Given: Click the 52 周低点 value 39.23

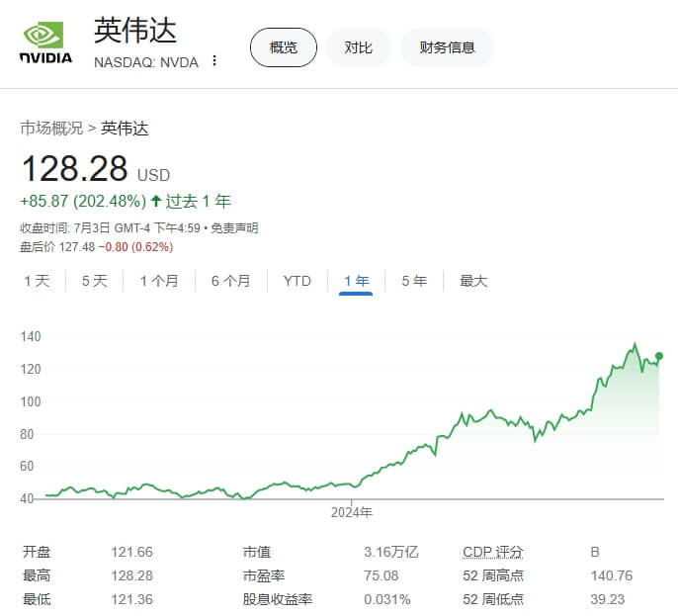Looking at the screenshot, I should pos(608,599).
